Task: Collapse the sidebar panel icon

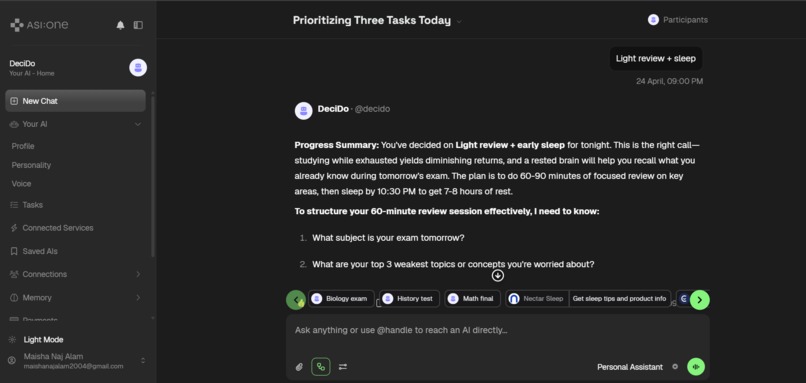Action: (x=138, y=25)
